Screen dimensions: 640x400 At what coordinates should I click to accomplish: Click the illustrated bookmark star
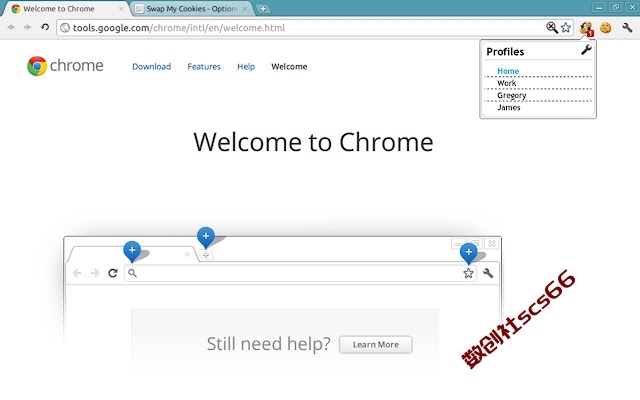click(x=468, y=273)
